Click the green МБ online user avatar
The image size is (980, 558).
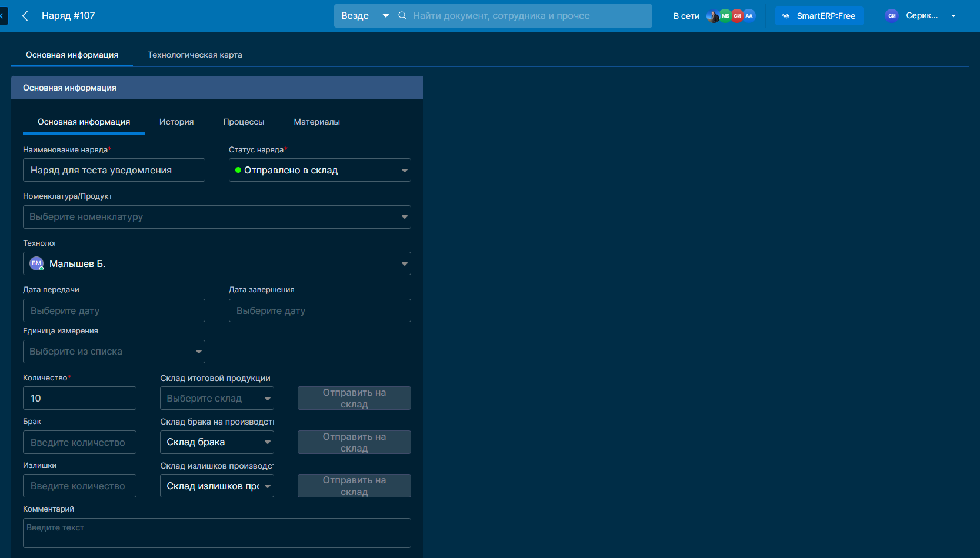(x=725, y=16)
